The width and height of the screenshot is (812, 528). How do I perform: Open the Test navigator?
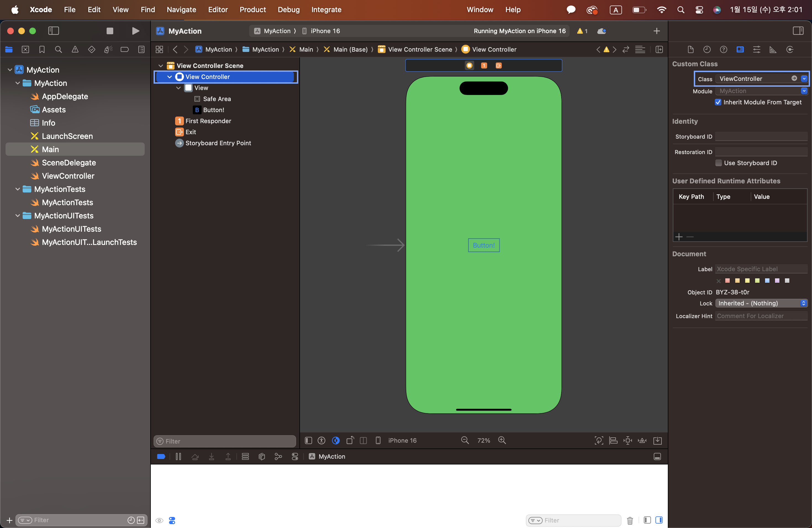(91, 49)
